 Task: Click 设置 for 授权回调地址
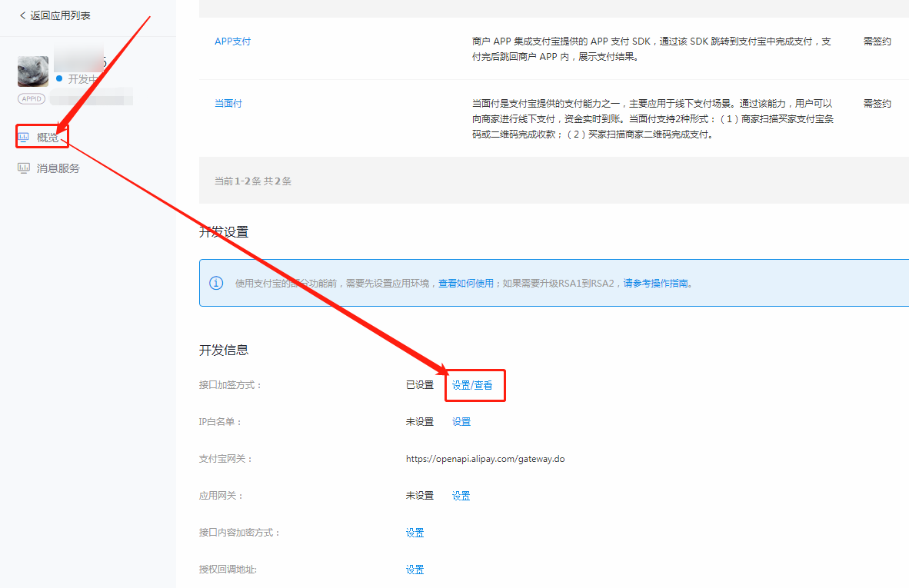pos(415,570)
